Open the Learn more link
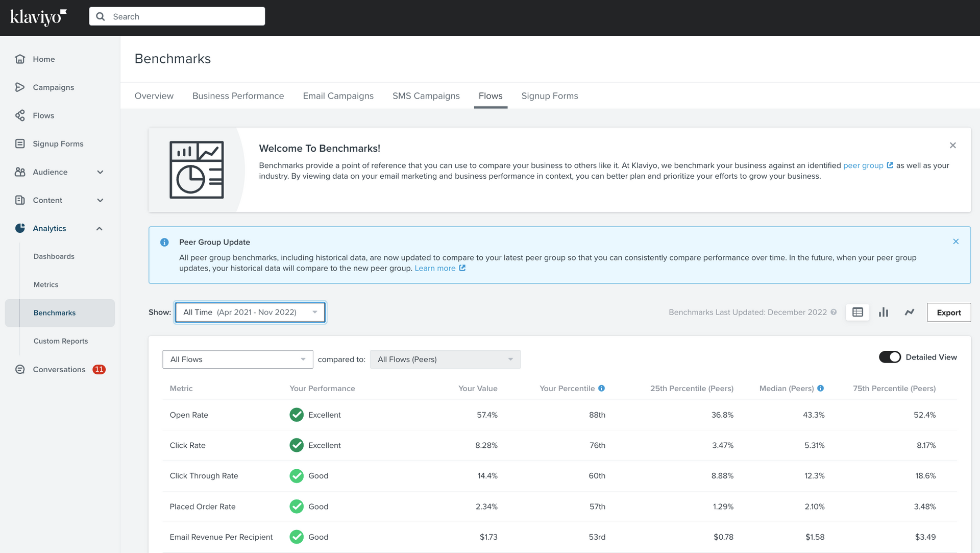 pyautogui.click(x=435, y=268)
